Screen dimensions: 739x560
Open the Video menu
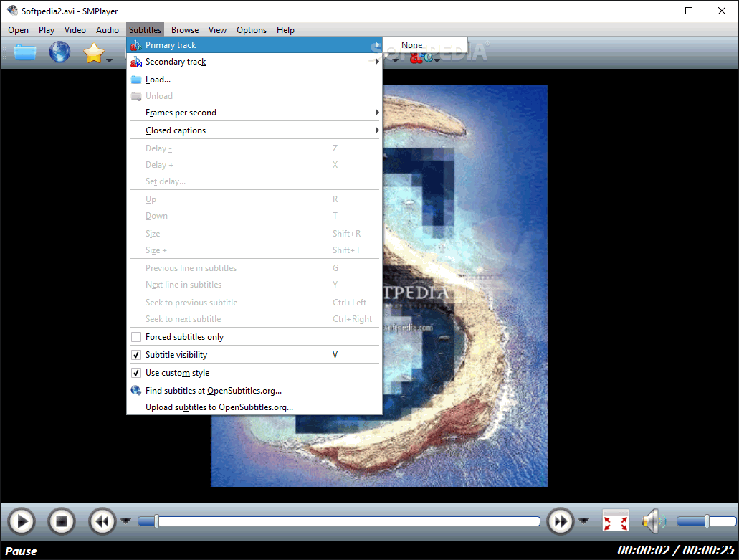coord(75,30)
